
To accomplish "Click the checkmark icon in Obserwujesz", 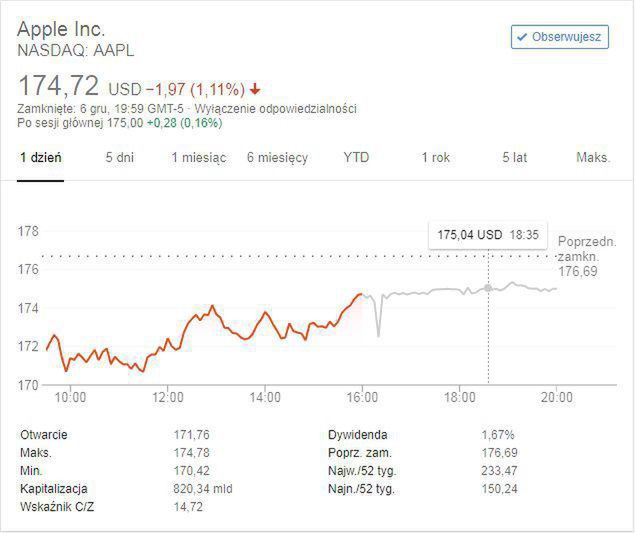I will pos(520,38).
